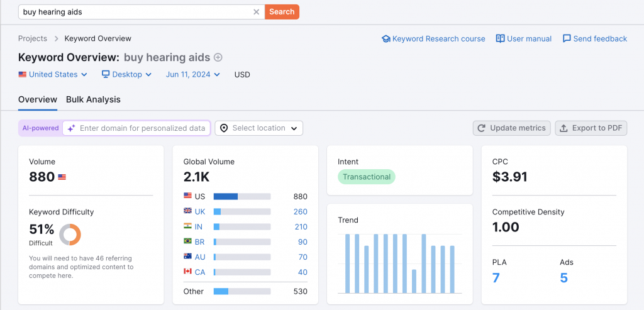Screen dimensions: 644x310
Task: Click the US flag next to Volume 880
Action: [62, 177]
